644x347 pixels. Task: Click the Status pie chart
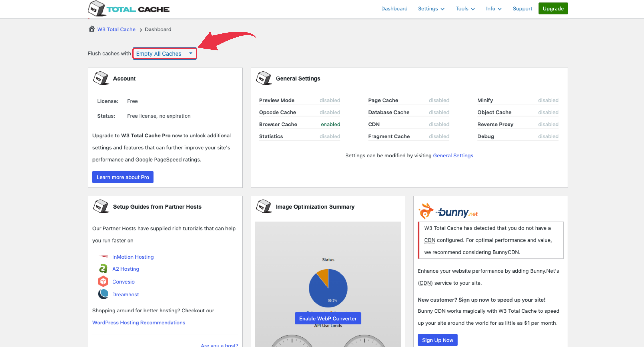(328, 288)
